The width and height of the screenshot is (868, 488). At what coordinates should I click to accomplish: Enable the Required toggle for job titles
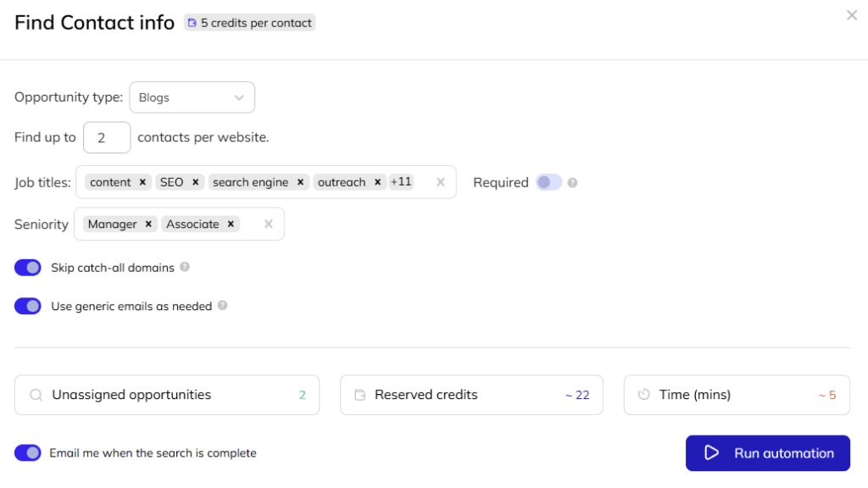click(x=549, y=182)
